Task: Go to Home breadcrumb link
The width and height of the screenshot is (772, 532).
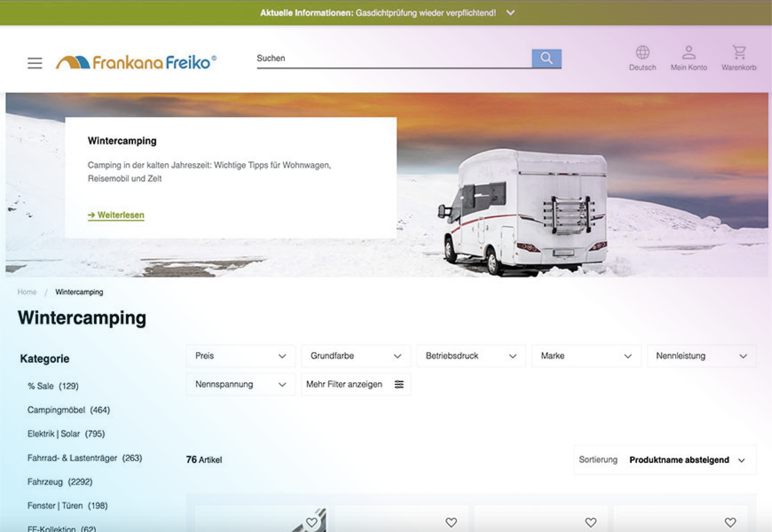Action: [x=27, y=292]
